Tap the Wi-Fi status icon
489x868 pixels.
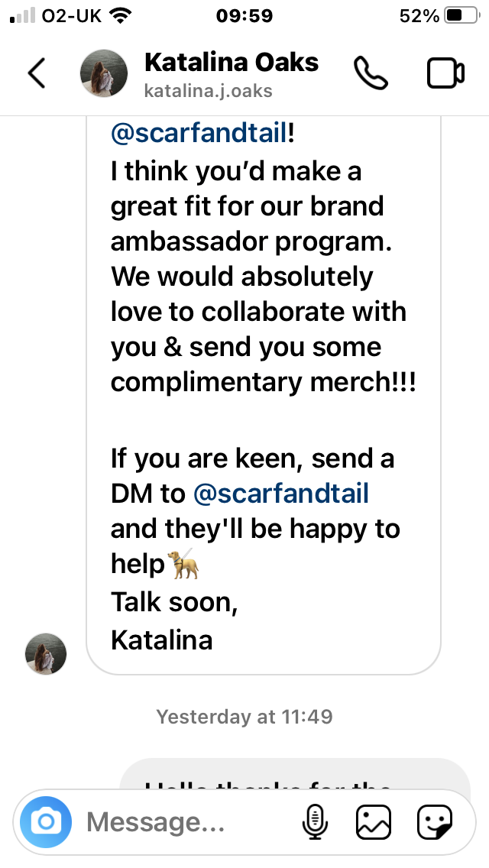(x=118, y=15)
